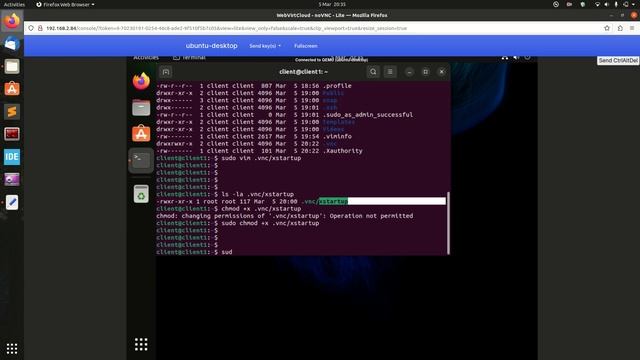
Task: Click the terminal scrollbar
Action: 448,223
